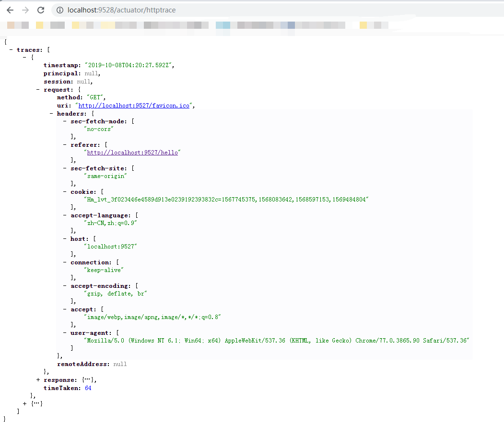Open the favicon.ico uri link

pyautogui.click(x=134, y=106)
